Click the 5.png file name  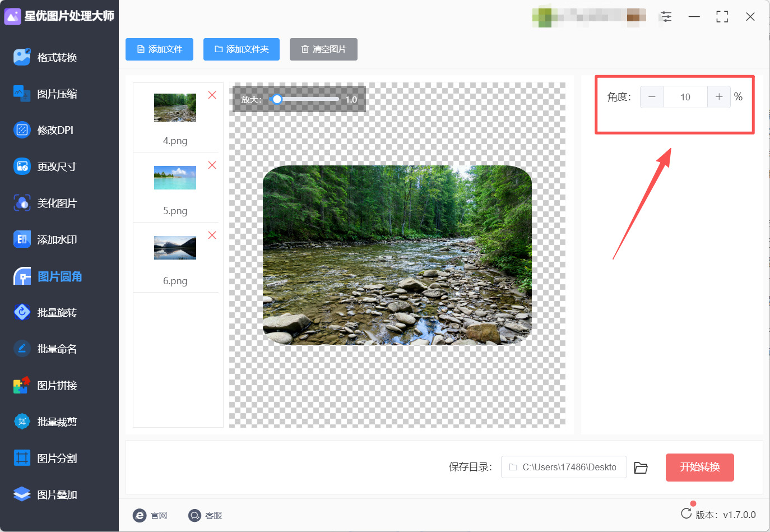175,211
